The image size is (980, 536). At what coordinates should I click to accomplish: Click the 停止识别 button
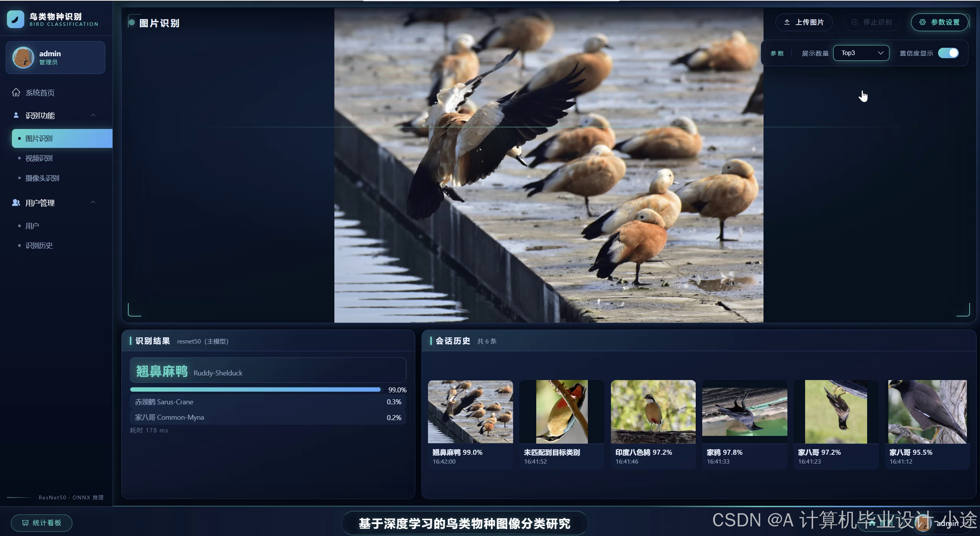pos(872,22)
